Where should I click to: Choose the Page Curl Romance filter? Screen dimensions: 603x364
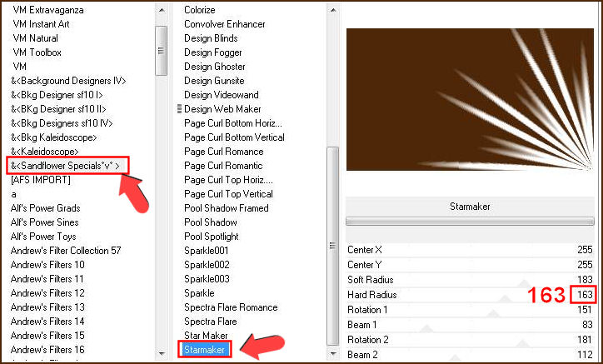pos(223,152)
